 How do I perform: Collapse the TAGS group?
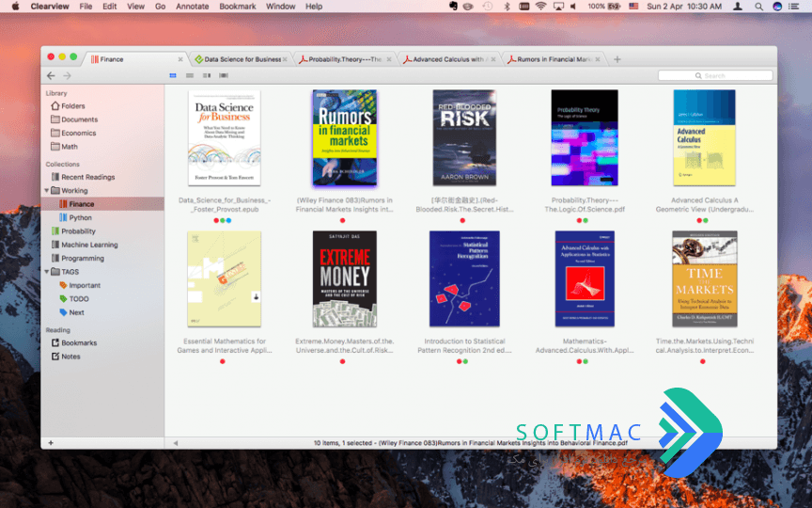tap(47, 272)
